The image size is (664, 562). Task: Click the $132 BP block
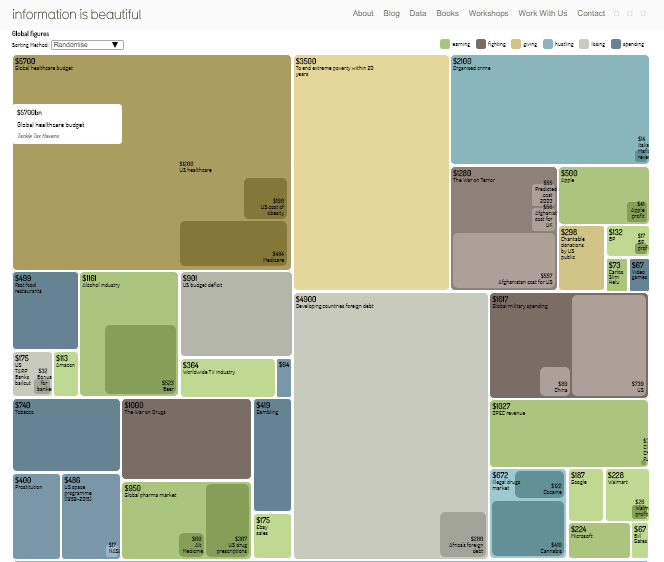tap(628, 241)
